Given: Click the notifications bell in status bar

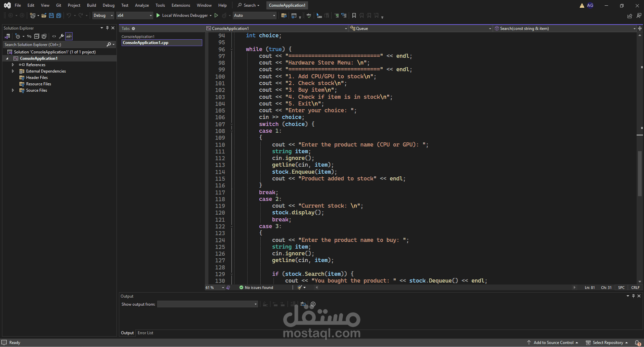Looking at the screenshot, I should coord(638,343).
